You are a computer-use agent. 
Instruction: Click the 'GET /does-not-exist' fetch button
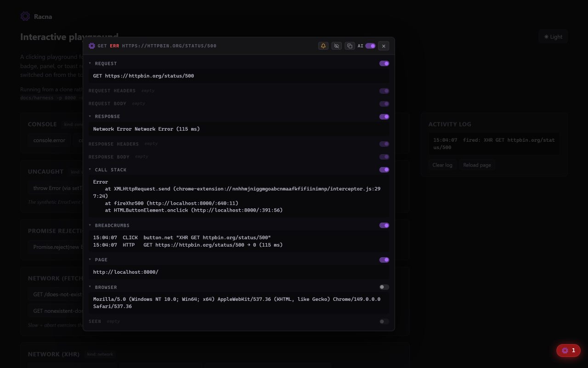57,294
